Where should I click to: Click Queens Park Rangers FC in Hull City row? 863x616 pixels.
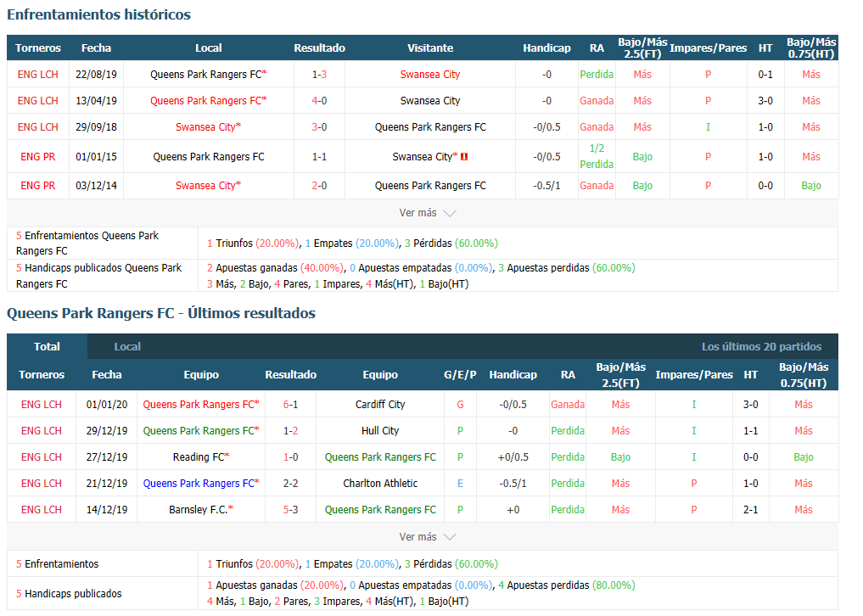pyautogui.click(x=201, y=431)
